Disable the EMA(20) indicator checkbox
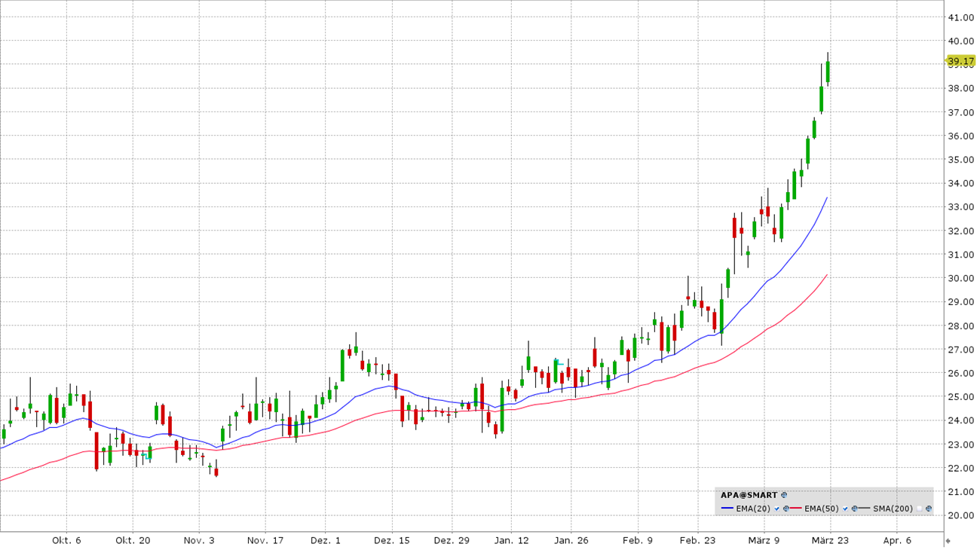Viewport: 980px width, 550px height. 777,509
